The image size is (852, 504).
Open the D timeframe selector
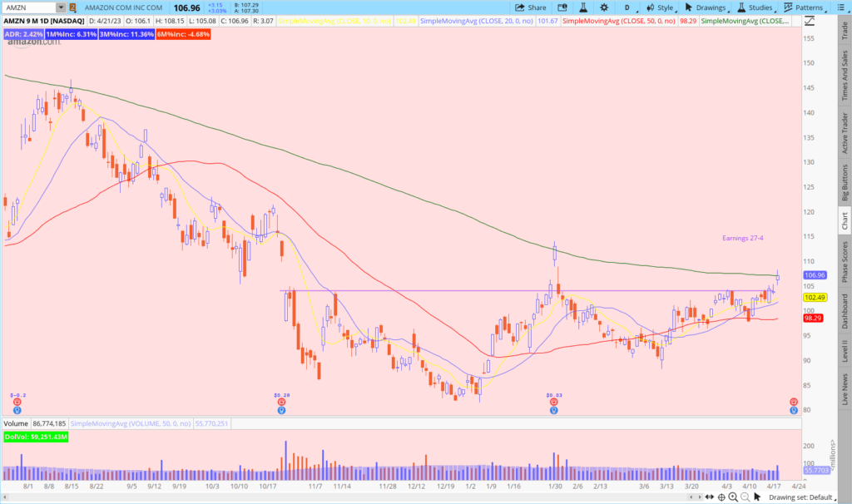[x=627, y=7]
